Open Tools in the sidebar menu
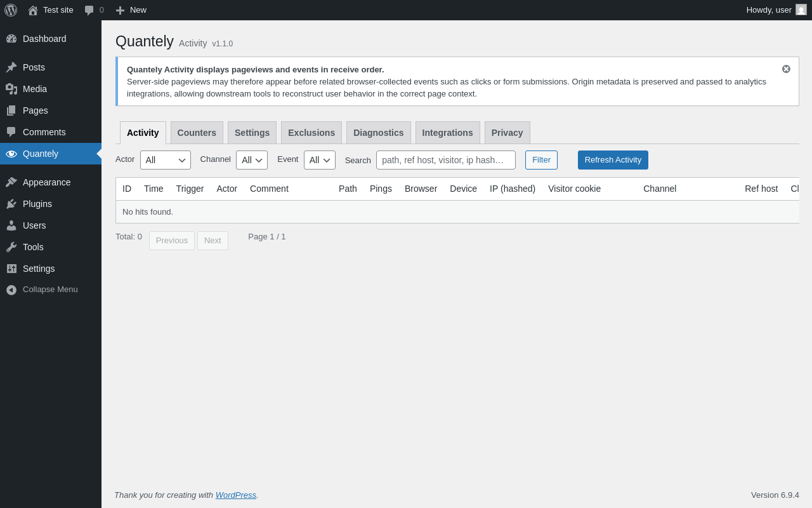This screenshot has width=812, height=508. click(51, 247)
